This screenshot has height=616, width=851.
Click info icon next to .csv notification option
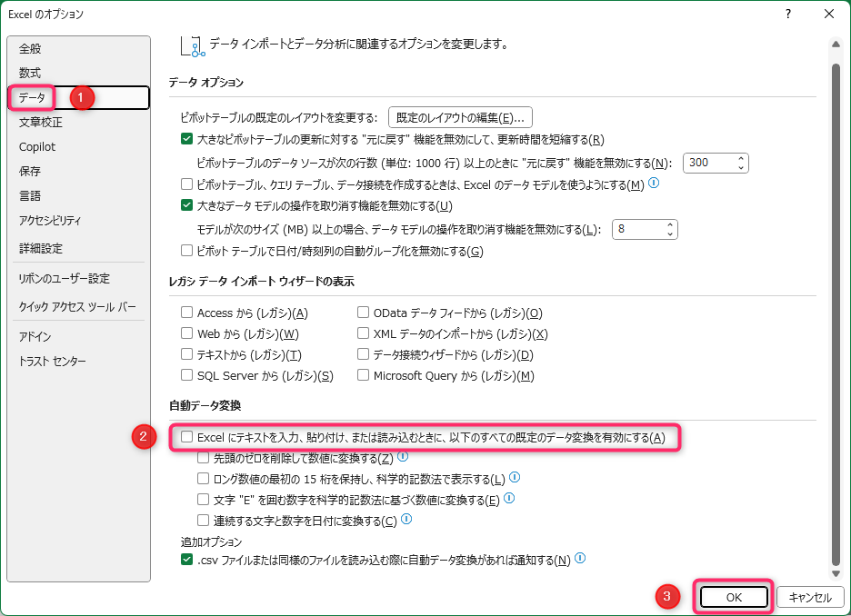tap(579, 559)
